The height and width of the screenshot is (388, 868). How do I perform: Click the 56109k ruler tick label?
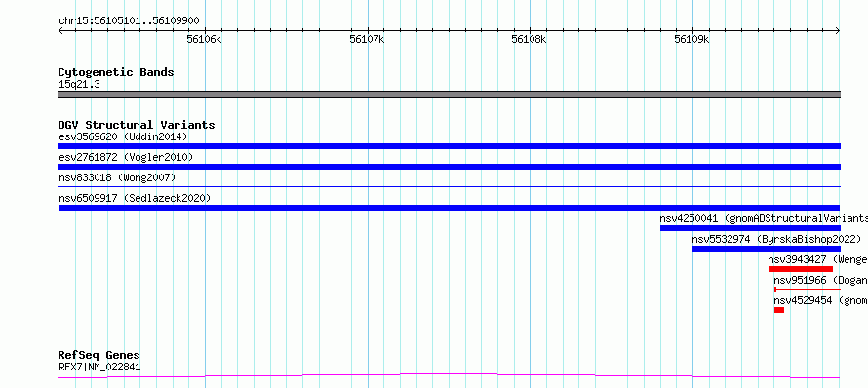[x=692, y=39]
